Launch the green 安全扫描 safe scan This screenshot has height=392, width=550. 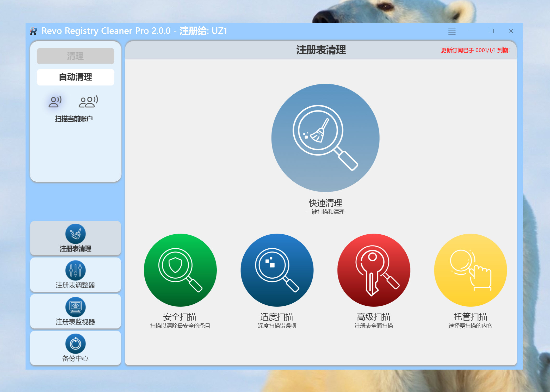pos(180,270)
